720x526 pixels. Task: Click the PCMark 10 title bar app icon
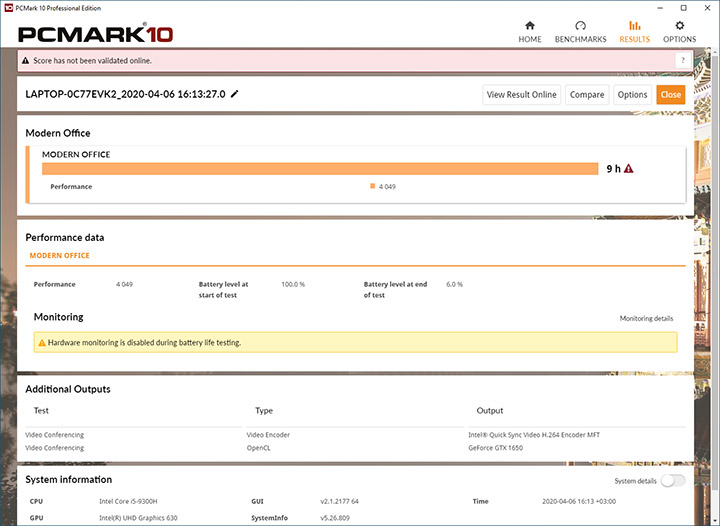[x=8, y=8]
